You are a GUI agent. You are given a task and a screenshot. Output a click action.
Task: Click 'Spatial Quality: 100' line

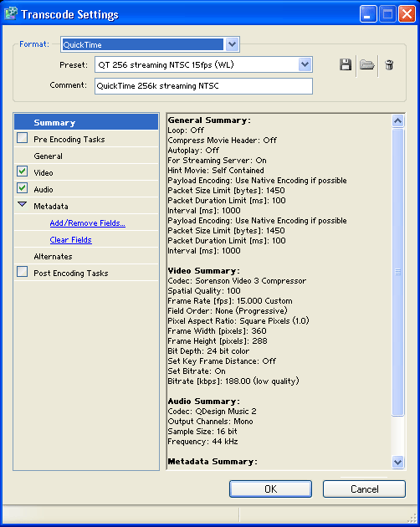(204, 291)
